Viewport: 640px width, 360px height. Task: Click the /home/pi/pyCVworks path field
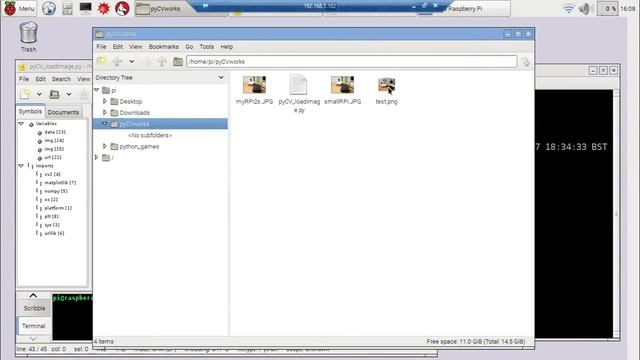(351, 62)
